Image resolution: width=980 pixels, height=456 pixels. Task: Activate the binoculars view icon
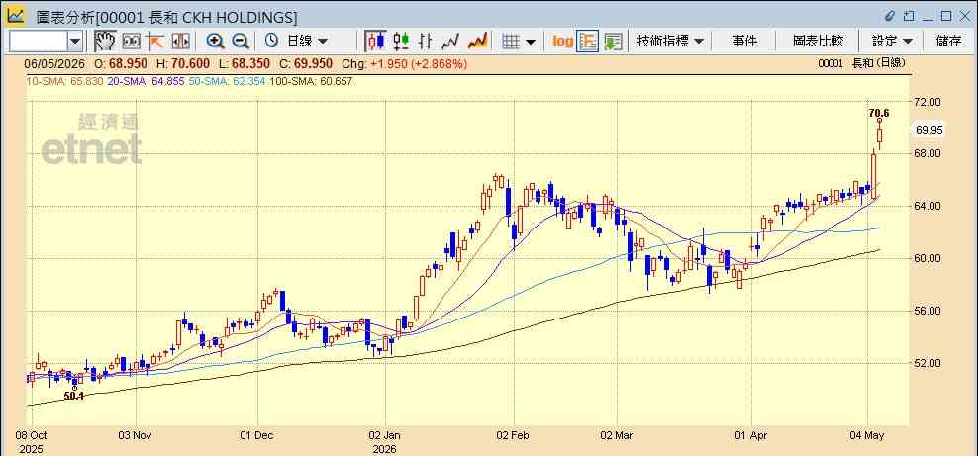[x=132, y=42]
